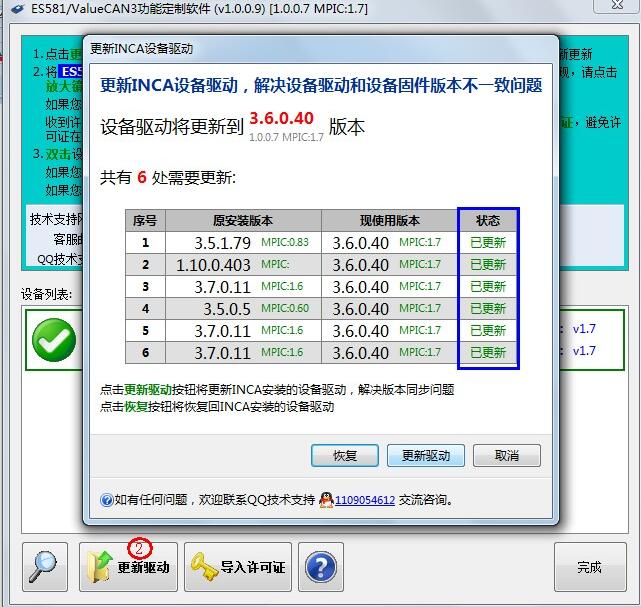
Task: Click the 恢复 button in the dialog
Action: point(345,455)
